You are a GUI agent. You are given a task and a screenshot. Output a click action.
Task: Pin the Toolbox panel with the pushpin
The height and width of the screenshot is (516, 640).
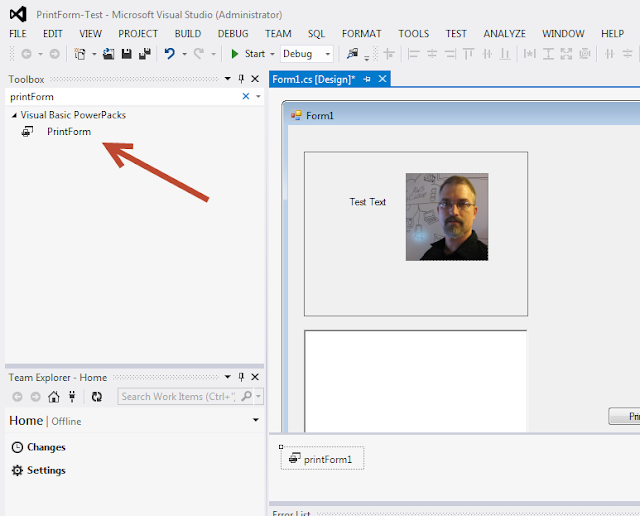241,79
